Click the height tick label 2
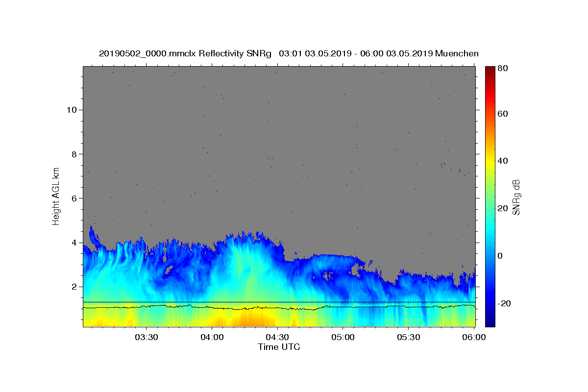The image size is (588, 392). tap(75, 287)
